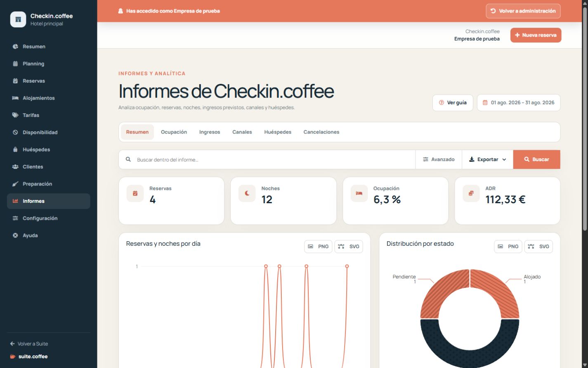Click the Resumen pie-chart icon in sidebar

tap(15, 47)
